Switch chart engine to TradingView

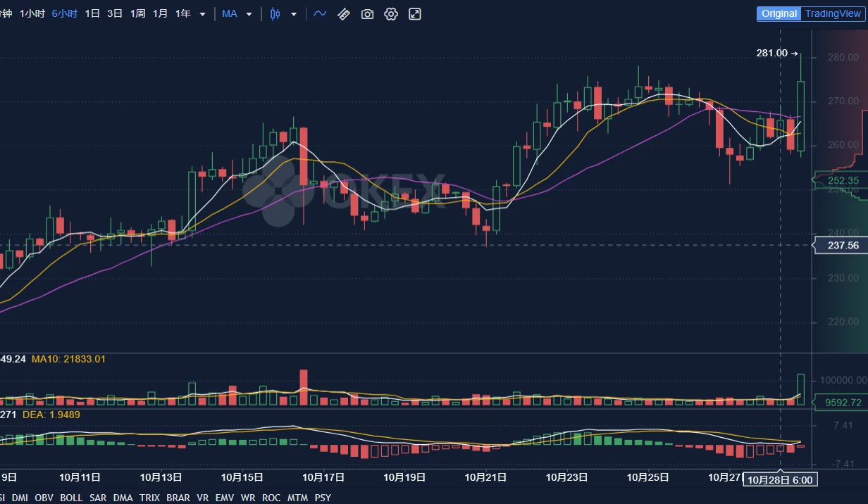click(x=833, y=13)
